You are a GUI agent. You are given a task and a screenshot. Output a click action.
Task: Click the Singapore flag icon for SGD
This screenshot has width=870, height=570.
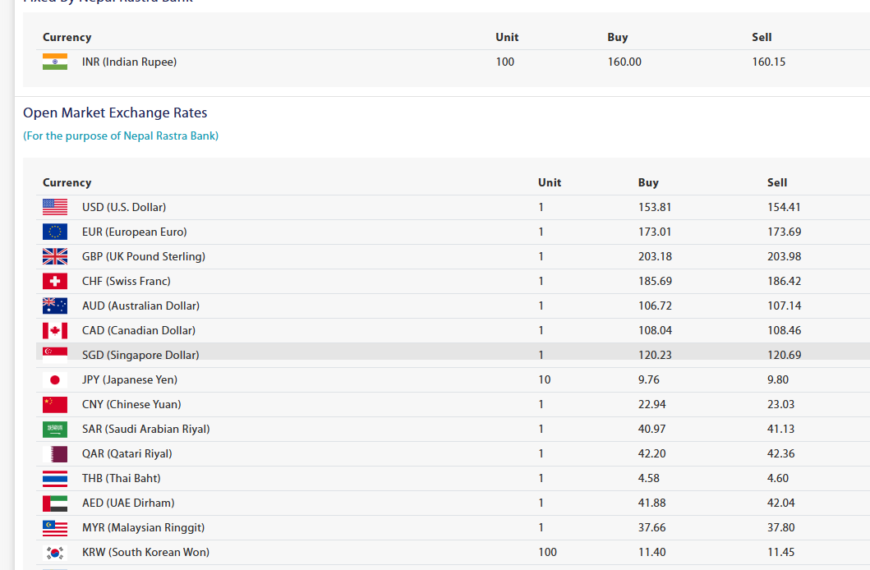pyautogui.click(x=55, y=355)
